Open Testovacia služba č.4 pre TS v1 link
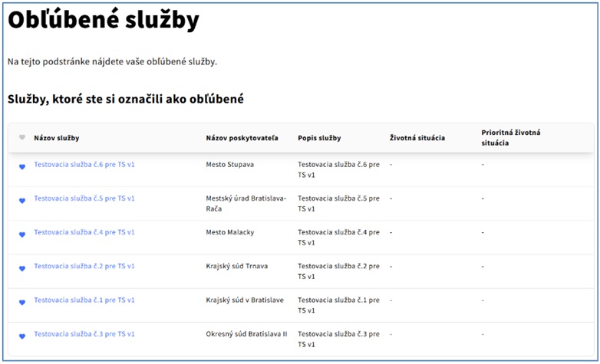 coord(84,232)
